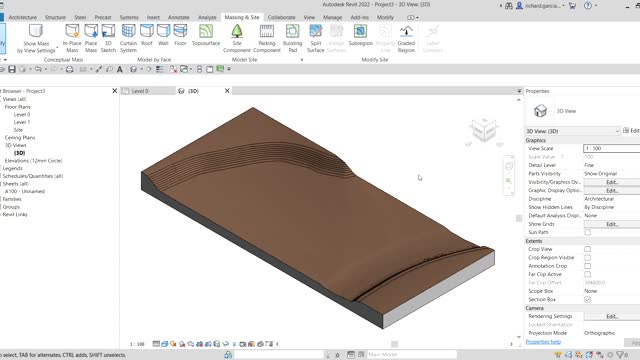The image size is (640, 360).
Task: Select Curtain System by face
Action: (128, 38)
